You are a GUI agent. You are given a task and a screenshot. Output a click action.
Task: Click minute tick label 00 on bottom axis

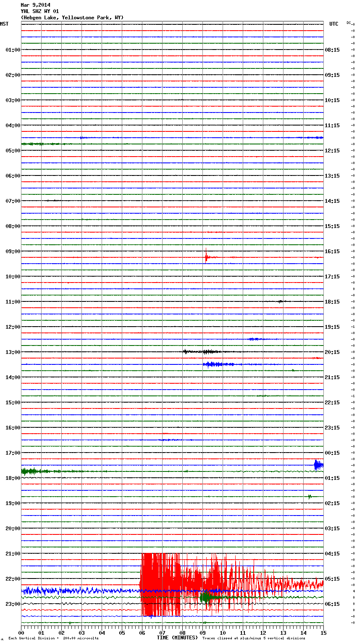click(21, 633)
